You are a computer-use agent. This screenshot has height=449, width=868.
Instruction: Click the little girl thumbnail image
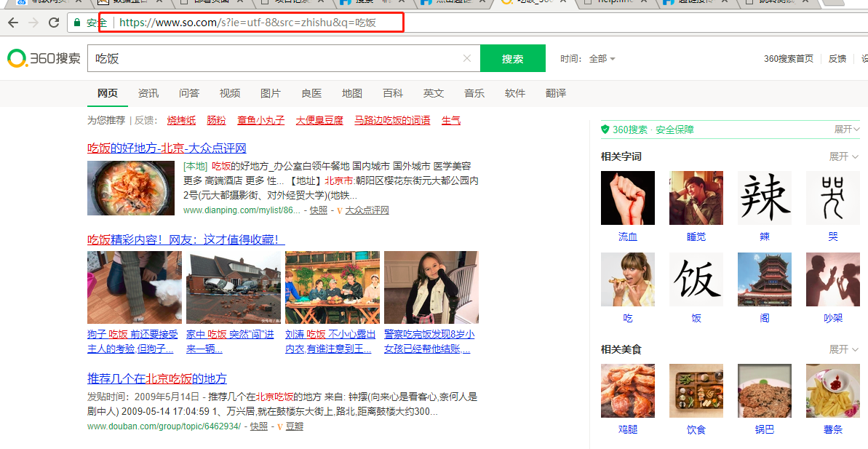tap(431, 287)
